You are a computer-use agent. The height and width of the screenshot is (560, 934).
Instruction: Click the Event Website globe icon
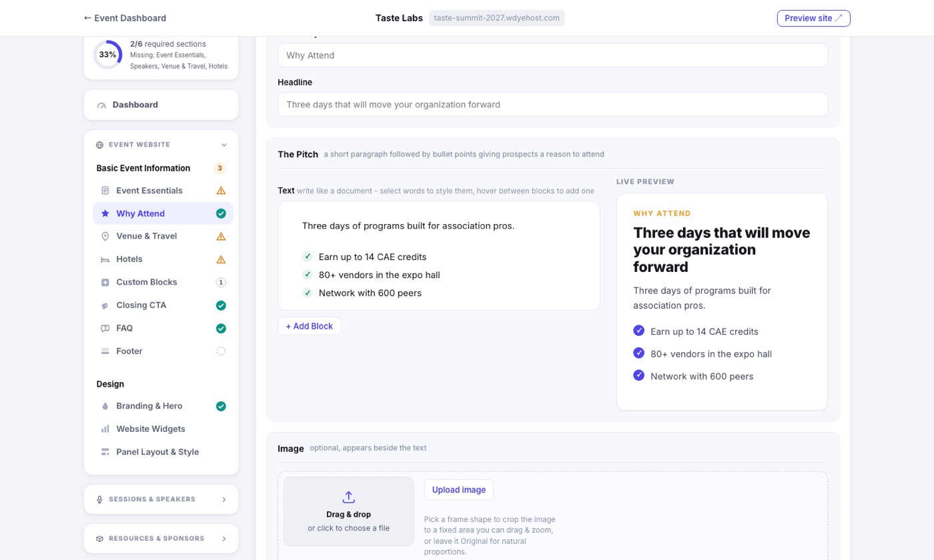[x=99, y=145]
